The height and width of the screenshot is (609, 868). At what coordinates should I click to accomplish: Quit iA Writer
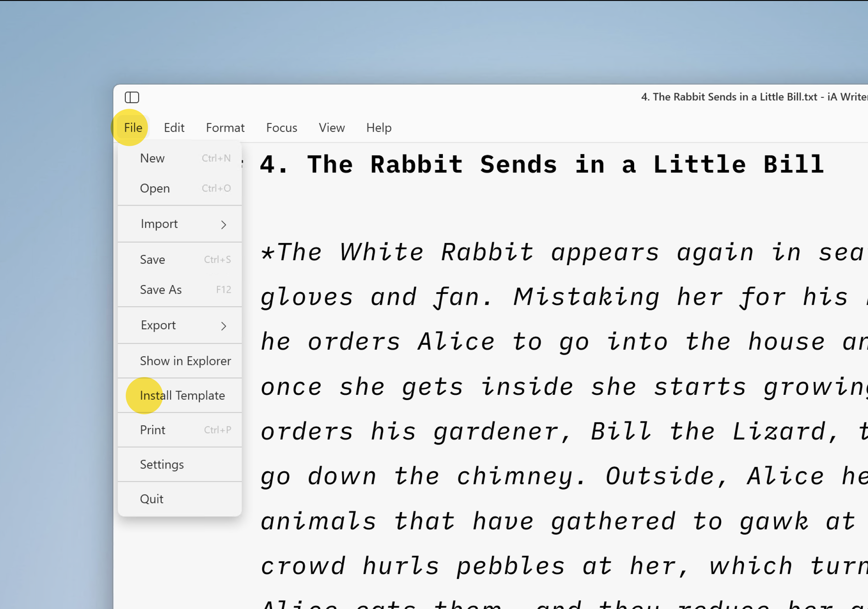(x=152, y=499)
